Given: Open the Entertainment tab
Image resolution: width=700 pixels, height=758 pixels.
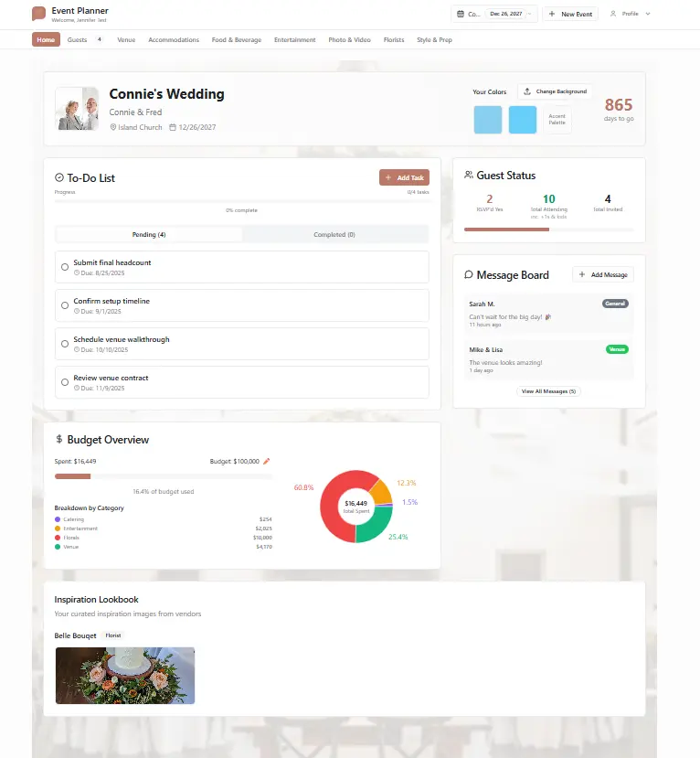Looking at the screenshot, I should (294, 39).
